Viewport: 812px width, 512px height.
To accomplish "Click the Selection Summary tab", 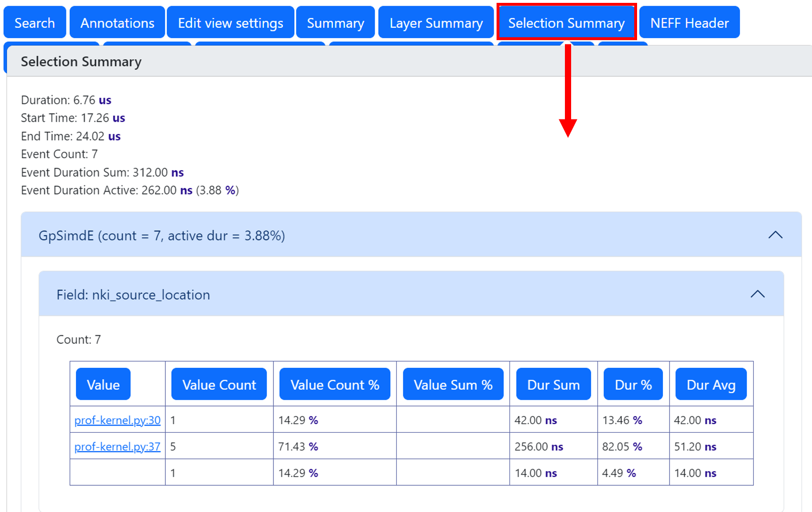I will (566, 22).
